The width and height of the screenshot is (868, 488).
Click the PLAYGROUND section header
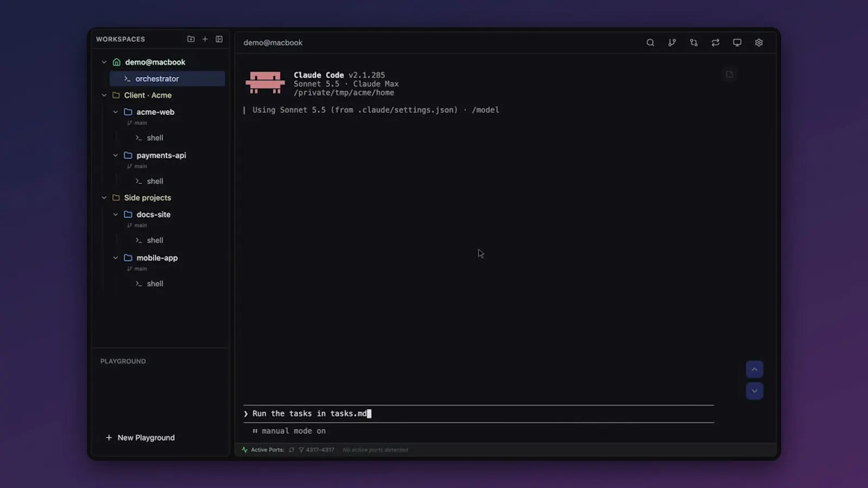123,361
